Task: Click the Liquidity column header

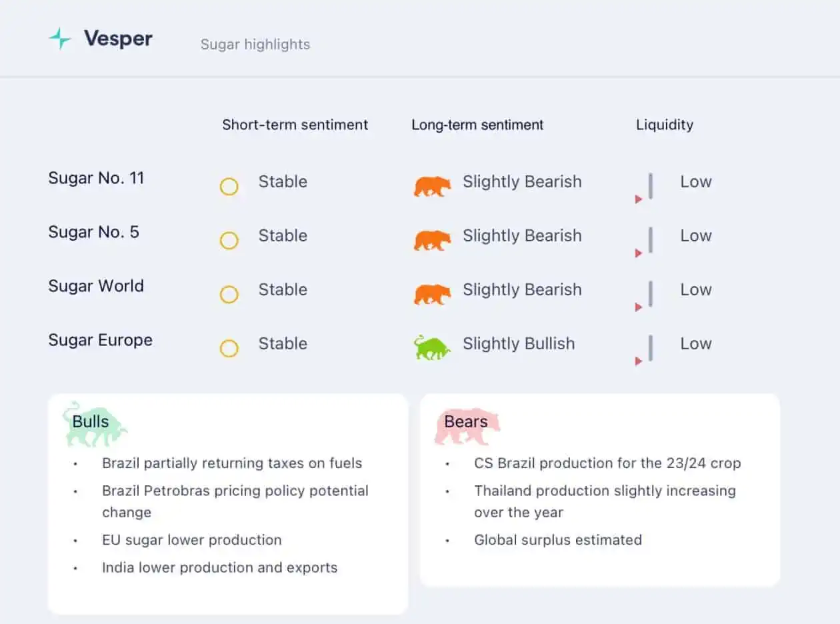Action: tap(665, 125)
